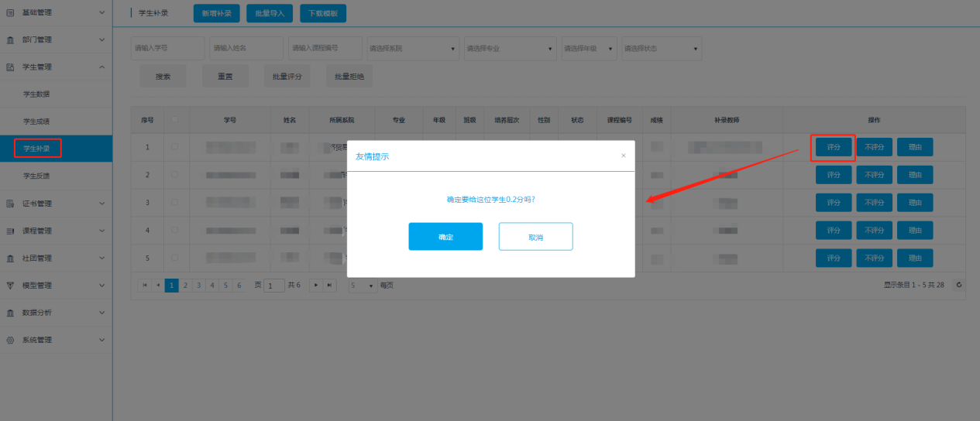Expand the 证书管理 menu chevron
The image size is (980, 421).
point(101,204)
